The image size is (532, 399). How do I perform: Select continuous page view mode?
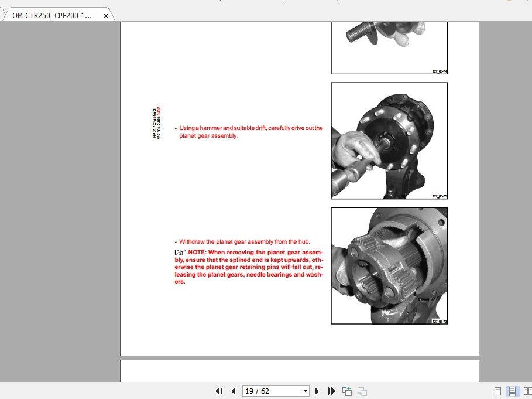point(512,391)
